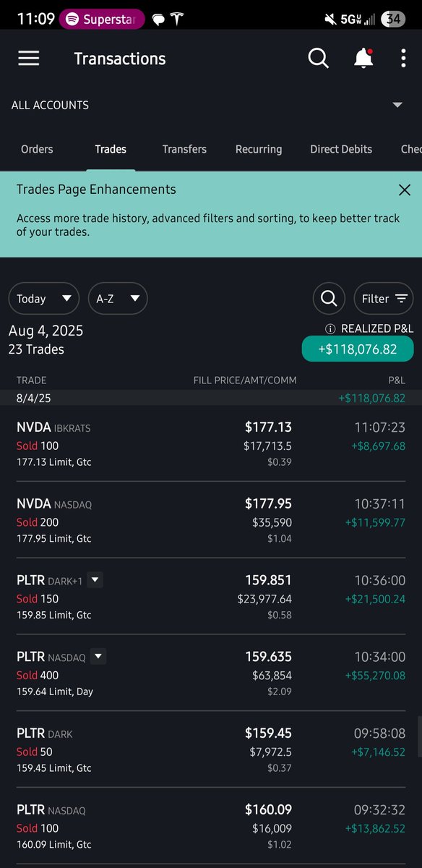Switch to the Transfers tab
The height and width of the screenshot is (868, 422).
tap(184, 149)
